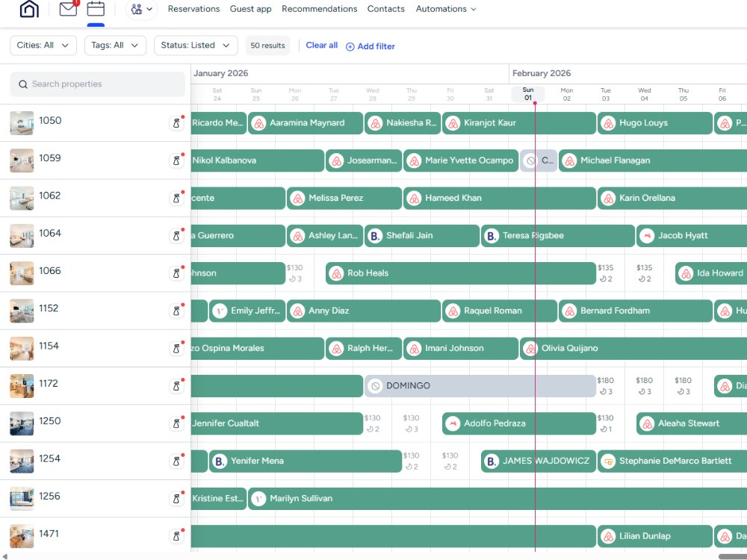The height and width of the screenshot is (560, 747).
Task: Open the Tags: All filter dropdown
Action: (115, 46)
